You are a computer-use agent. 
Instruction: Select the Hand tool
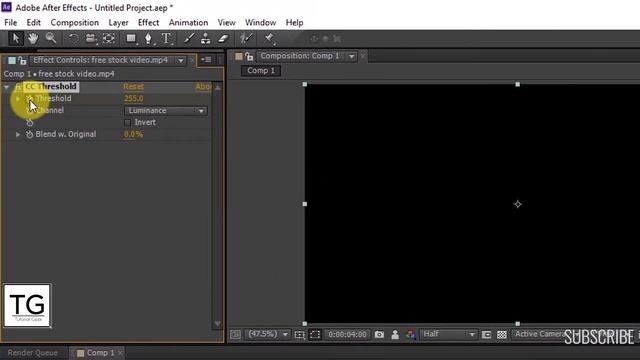(x=33, y=39)
